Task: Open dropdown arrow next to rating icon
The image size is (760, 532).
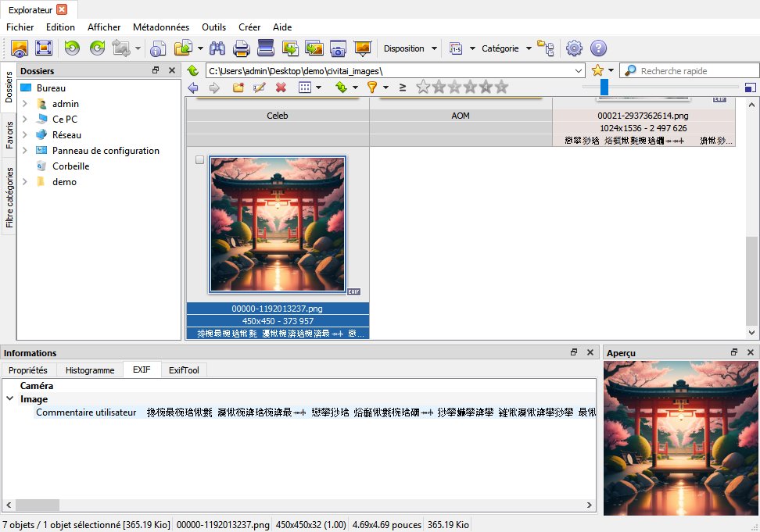Action: [472, 48]
